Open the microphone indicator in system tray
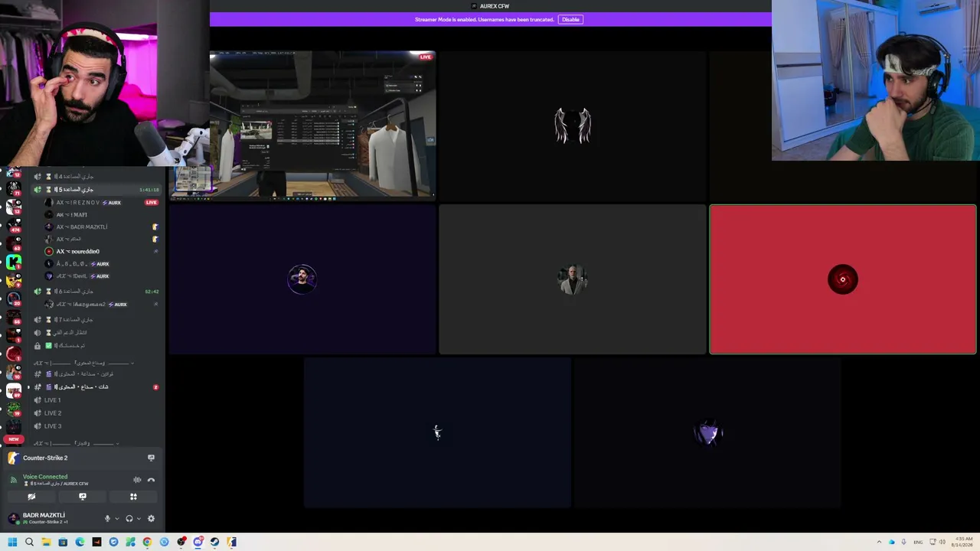Image resolution: width=980 pixels, height=551 pixels. point(903,542)
